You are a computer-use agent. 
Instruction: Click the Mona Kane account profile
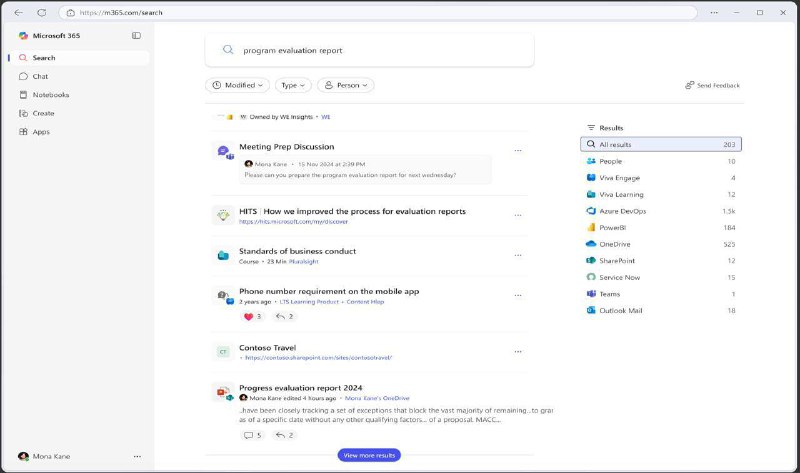point(44,456)
